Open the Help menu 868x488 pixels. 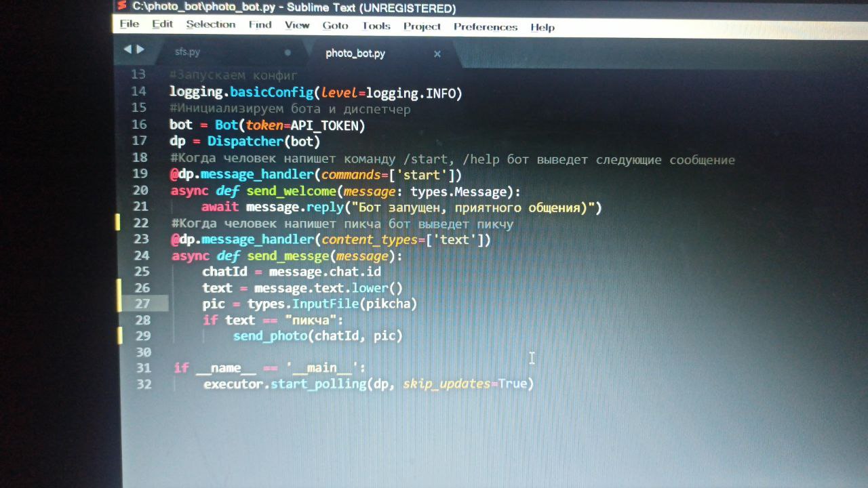point(542,28)
